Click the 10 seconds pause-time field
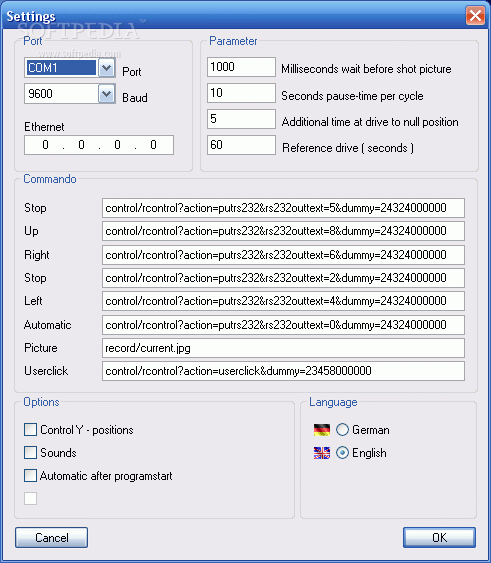The width and height of the screenshot is (491, 563). coord(241,93)
